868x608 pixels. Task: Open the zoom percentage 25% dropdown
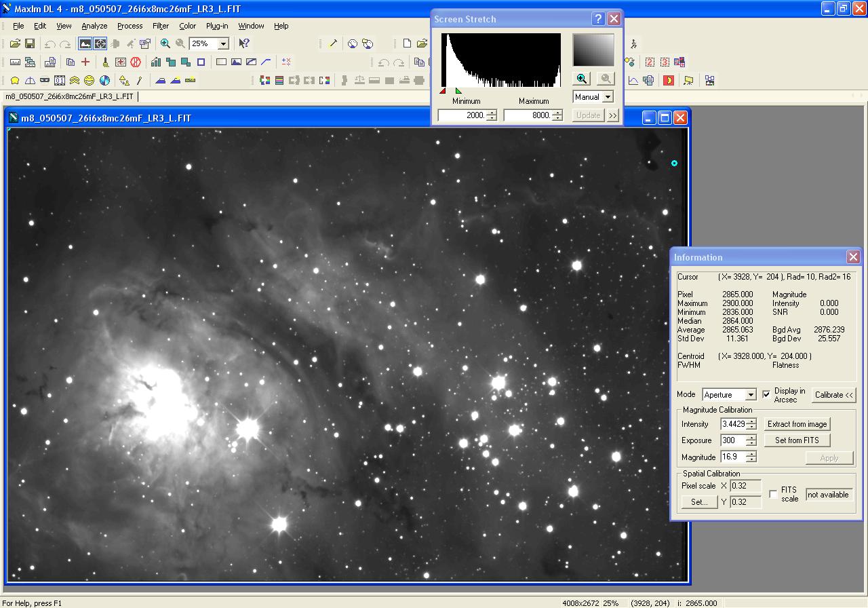[223, 43]
